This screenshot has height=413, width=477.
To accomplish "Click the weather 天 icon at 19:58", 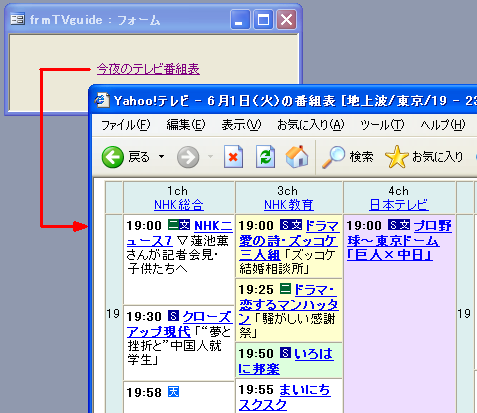I will pyautogui.click(x=173, y=392).
